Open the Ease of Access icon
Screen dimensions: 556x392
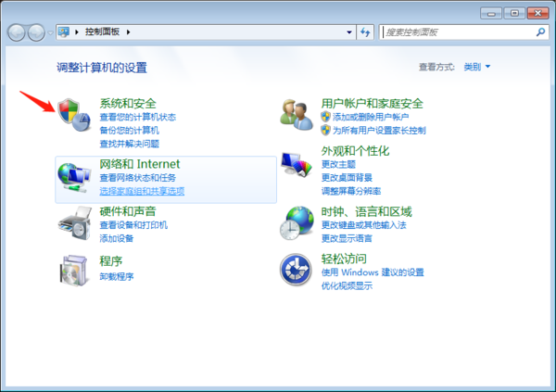(296, 270)
